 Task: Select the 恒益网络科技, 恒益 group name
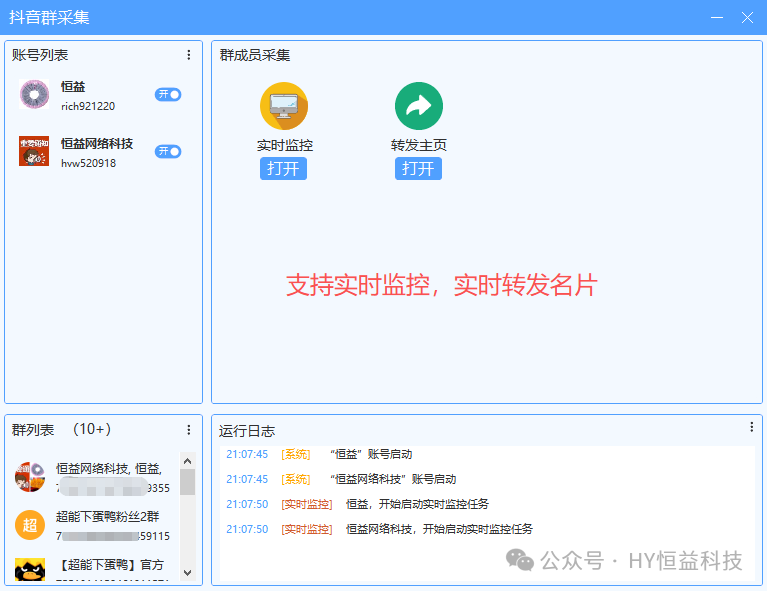point(109,469)
